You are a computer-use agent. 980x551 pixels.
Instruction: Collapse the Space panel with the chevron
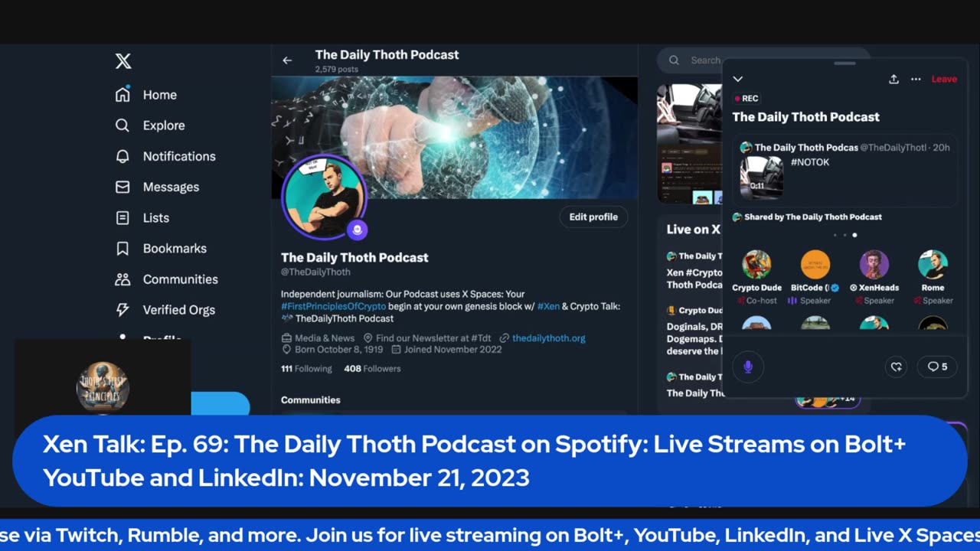coord(738,79)
